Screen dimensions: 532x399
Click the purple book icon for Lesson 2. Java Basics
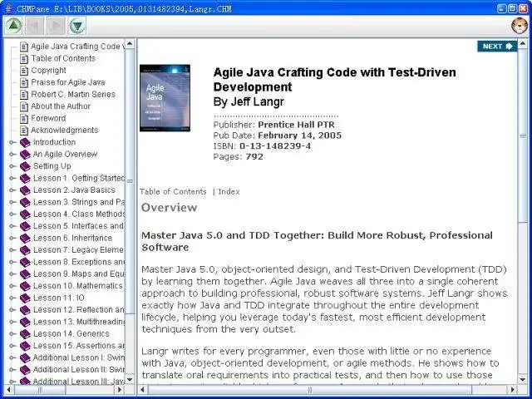(25, 190)
